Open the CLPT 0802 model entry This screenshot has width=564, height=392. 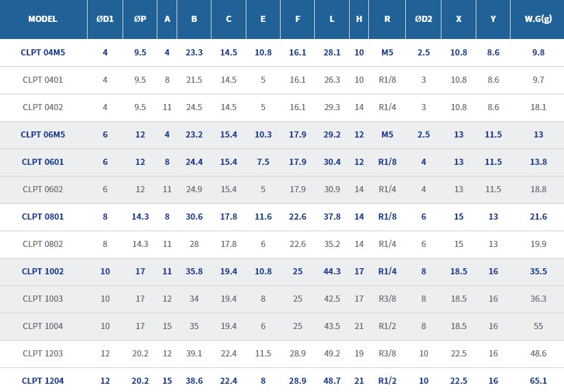[x=42, y=244]
